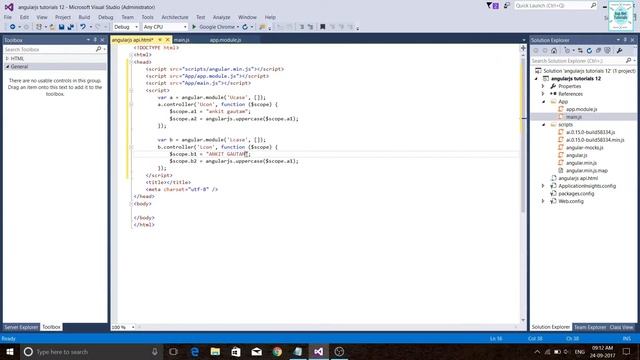The height and width of the screenshot is (360, 640).
Task: Switch to the Class View tab
Action: tap(621, 327)
